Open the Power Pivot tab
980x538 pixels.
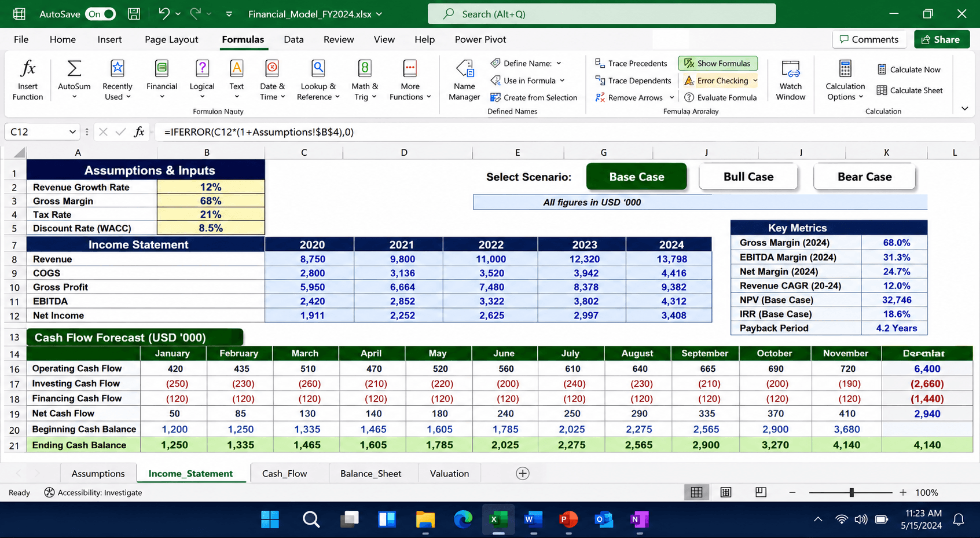pos(480,39)
